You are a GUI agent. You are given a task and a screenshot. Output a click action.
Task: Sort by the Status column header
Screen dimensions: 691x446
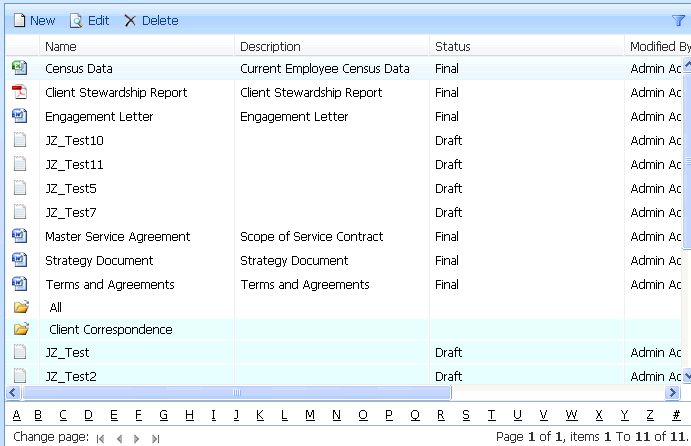(x=452, y=46)
